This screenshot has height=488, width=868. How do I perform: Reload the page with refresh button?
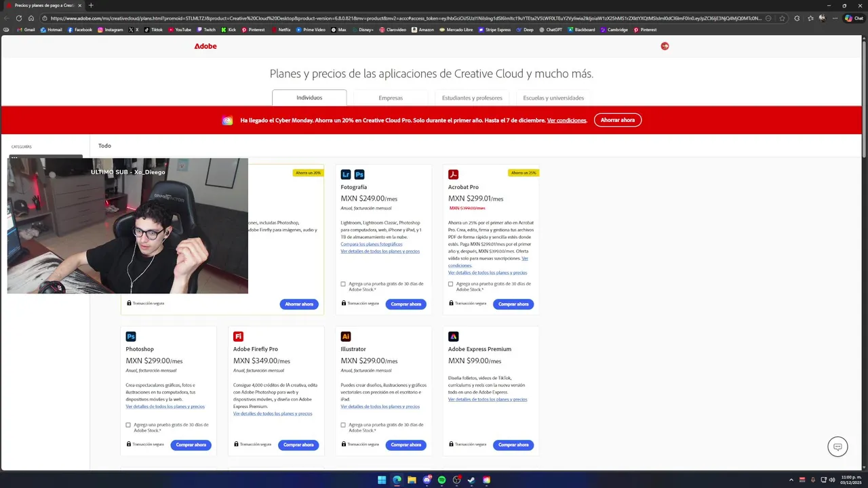pos(18,18)
